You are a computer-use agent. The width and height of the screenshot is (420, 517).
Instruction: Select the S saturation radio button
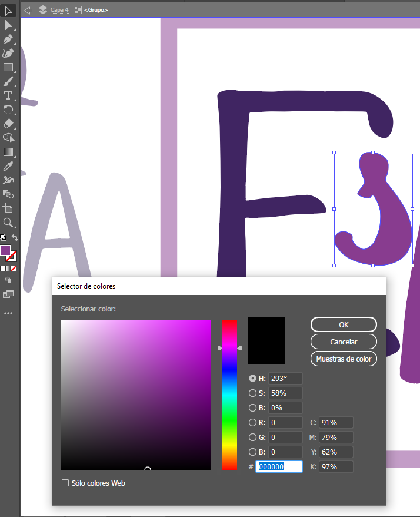pyautogui.click(x=253, y=393)
